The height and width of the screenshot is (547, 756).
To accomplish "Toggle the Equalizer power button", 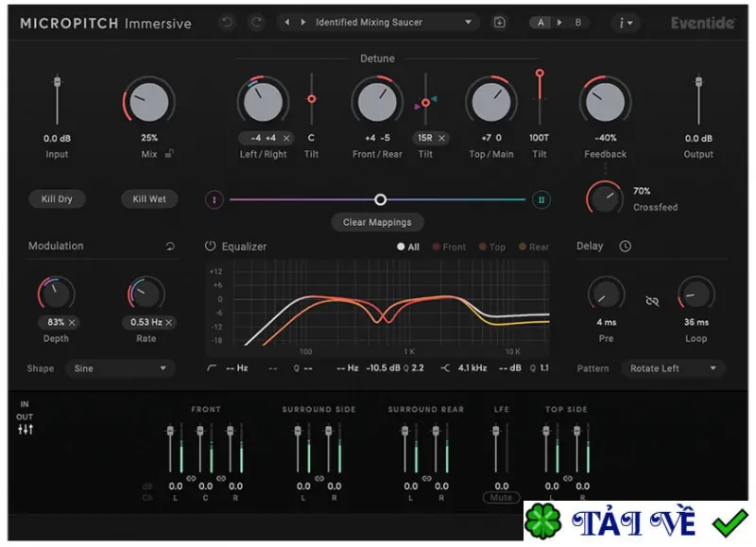I will pyautogui.click(x=210, y=246).
